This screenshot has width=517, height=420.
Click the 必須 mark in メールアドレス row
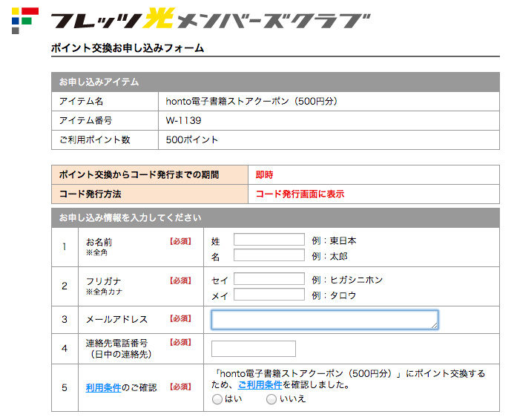point(180,319)
